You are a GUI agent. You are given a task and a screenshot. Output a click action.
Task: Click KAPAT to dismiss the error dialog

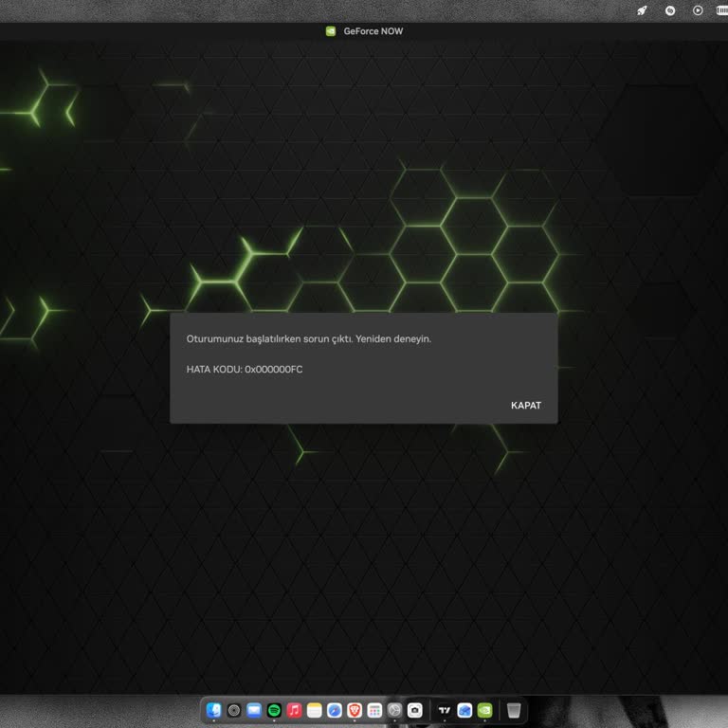tap(525, 406)
